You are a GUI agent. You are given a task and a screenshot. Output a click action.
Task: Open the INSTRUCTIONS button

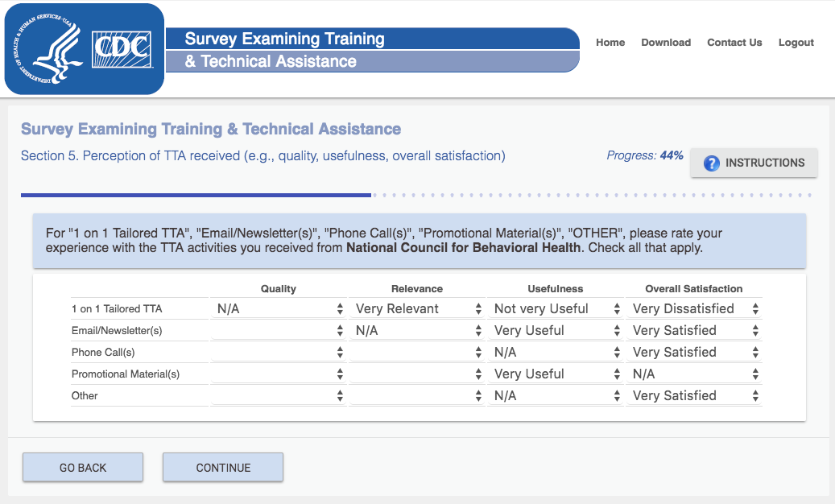pos(754,163)
